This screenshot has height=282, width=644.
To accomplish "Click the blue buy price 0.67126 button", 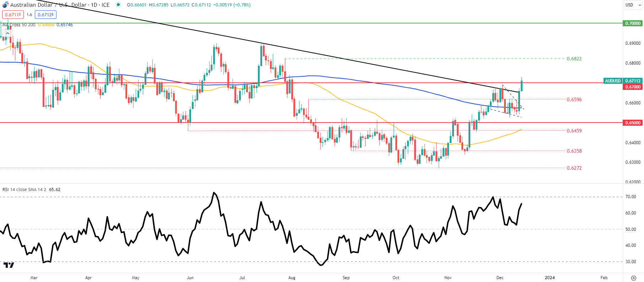I will (x=45, y=15).
